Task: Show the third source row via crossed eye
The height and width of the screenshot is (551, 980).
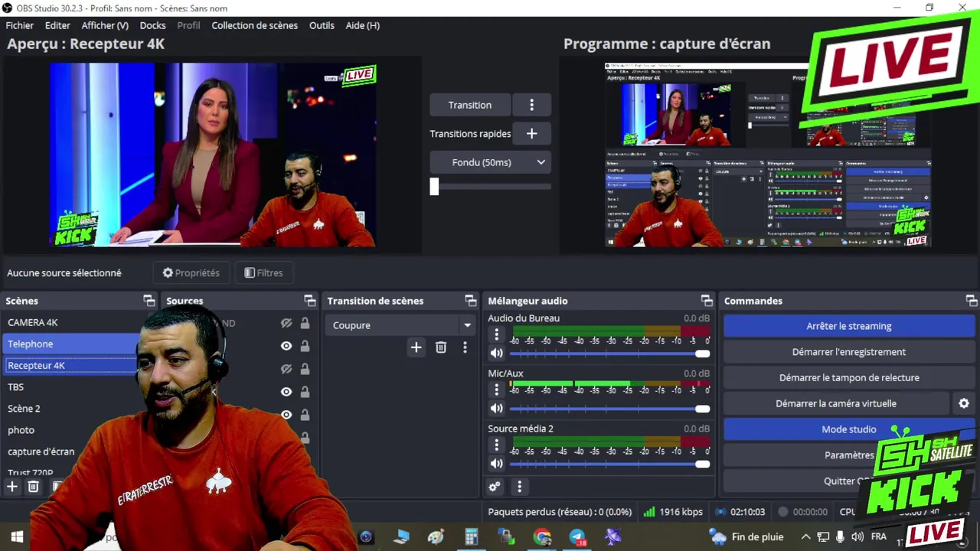Action: [x=286, y=369]
